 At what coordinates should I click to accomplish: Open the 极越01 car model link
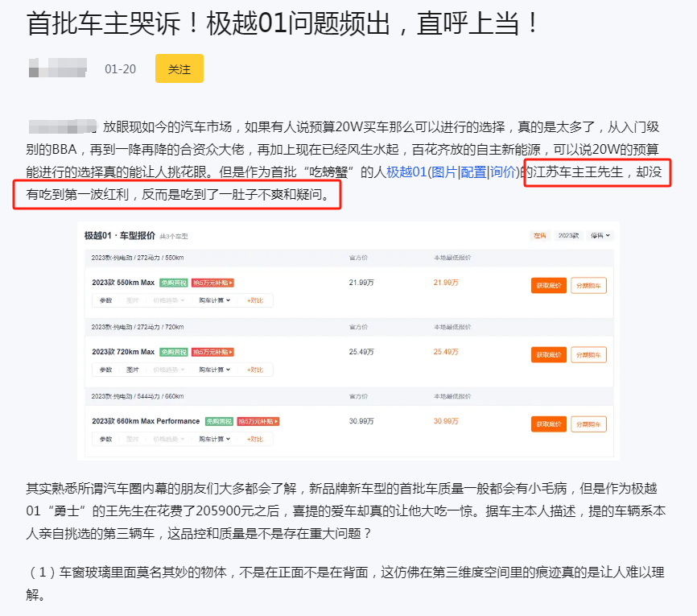click(406, 172)
